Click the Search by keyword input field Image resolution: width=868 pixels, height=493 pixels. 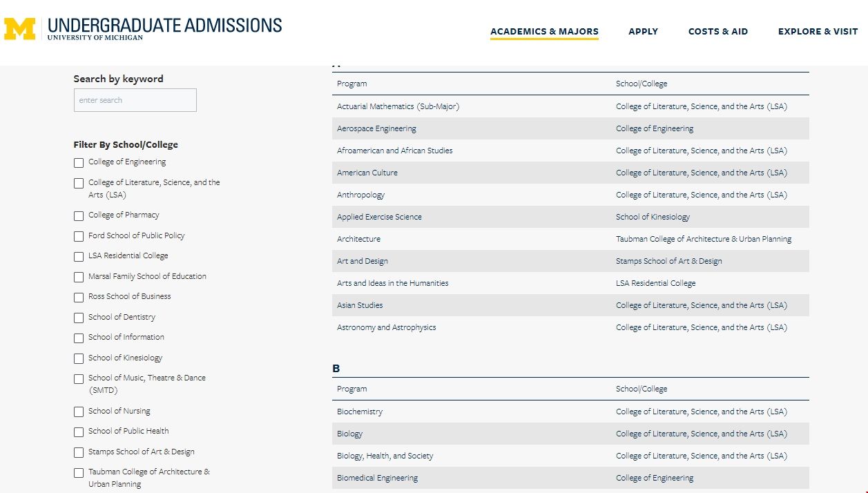pyautogui.click(x=135, y=100)
